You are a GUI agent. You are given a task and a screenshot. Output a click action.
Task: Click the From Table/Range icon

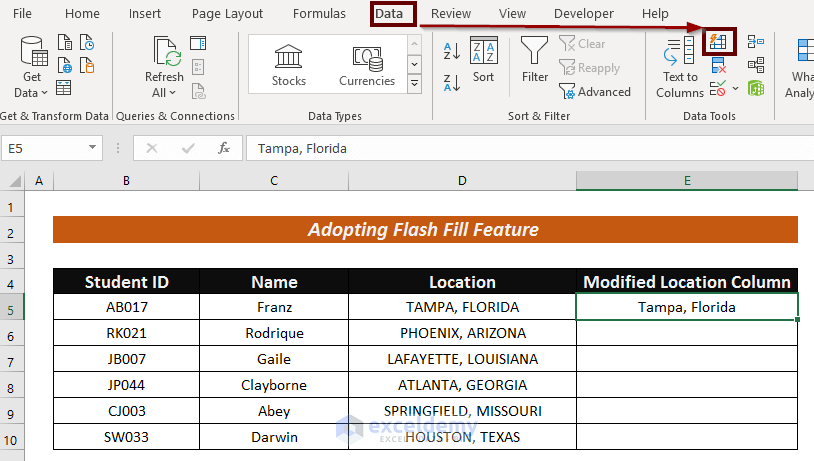[63, 88]
